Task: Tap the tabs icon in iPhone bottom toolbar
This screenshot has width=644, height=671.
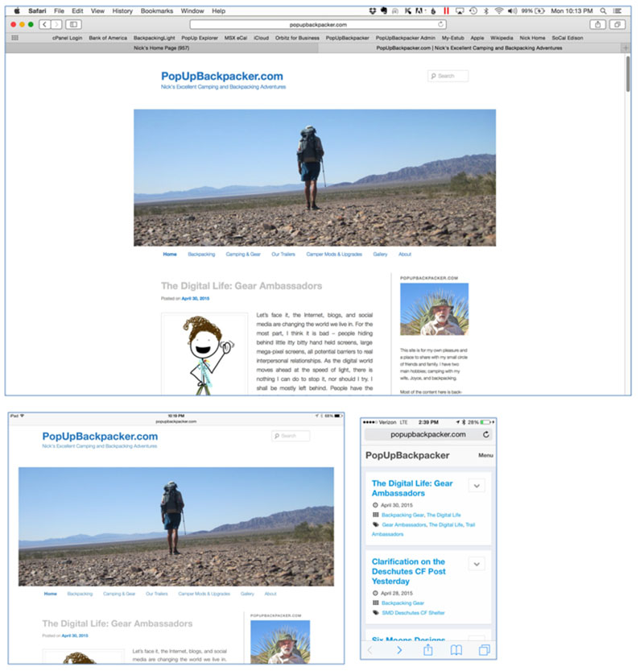Action: [x=484, y=650]
